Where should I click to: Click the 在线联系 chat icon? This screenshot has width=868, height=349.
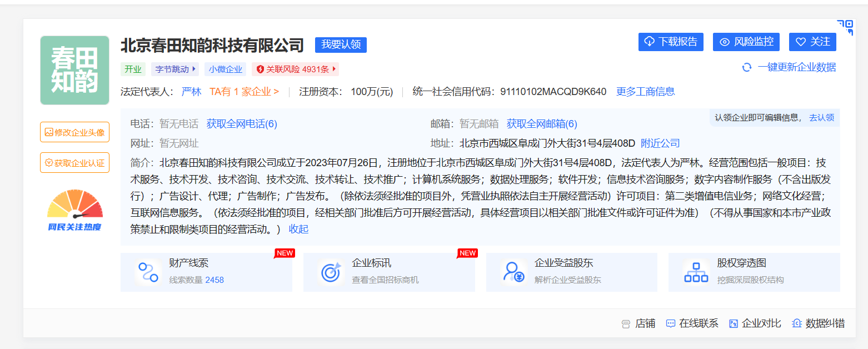671,323
